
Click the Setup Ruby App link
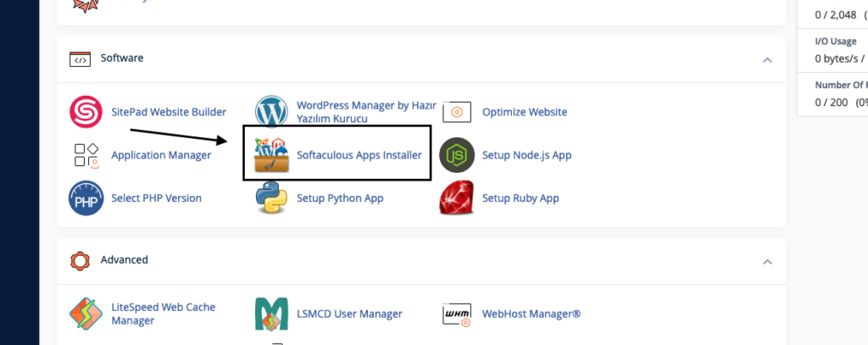[520, 198]
